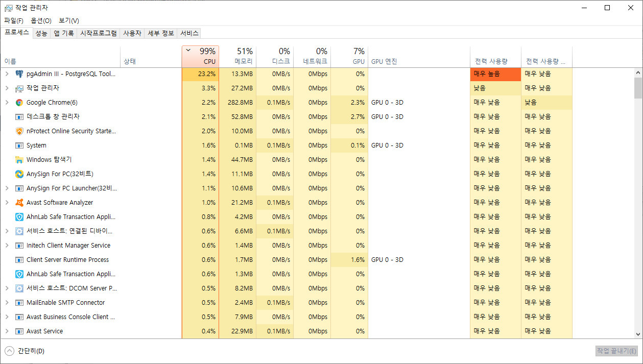Click the 작업 끝내기(E) button
643x364 pixels.
coord(617,351)
